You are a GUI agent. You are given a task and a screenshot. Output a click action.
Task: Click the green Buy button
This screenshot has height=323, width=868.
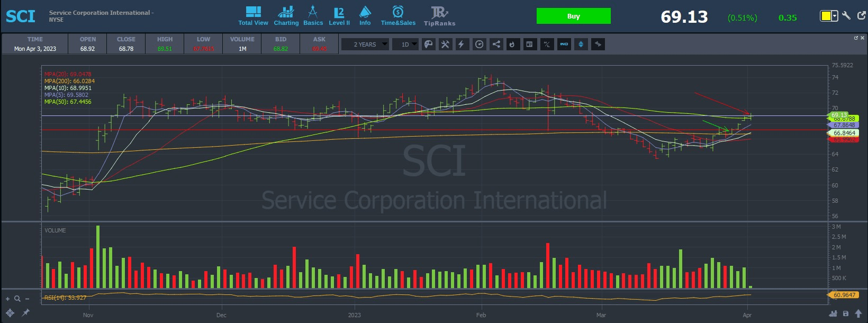click(573, 16)
